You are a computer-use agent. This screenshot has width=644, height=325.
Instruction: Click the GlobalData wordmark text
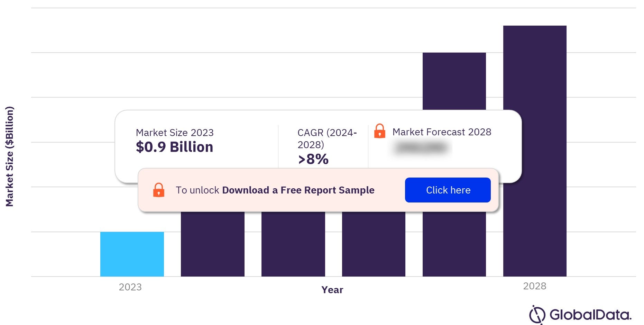[590, 315]
